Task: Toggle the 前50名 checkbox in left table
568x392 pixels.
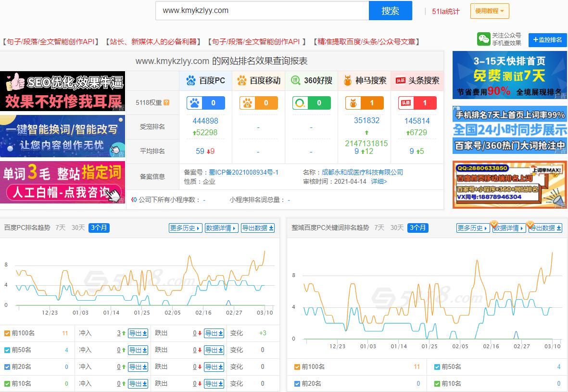Action: pos(7,350)
